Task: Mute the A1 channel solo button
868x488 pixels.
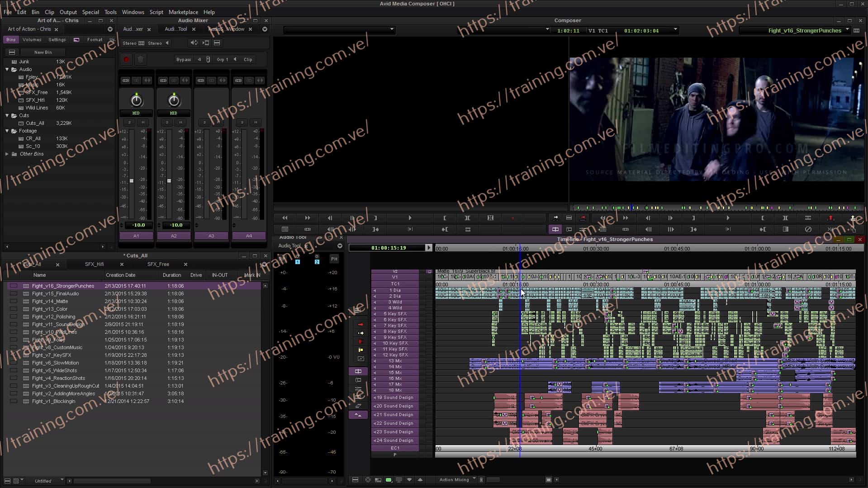Action: pos(129,123)
